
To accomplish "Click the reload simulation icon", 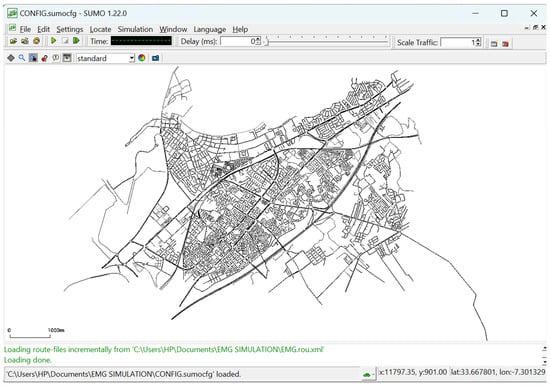I will [x=36, y=41].
